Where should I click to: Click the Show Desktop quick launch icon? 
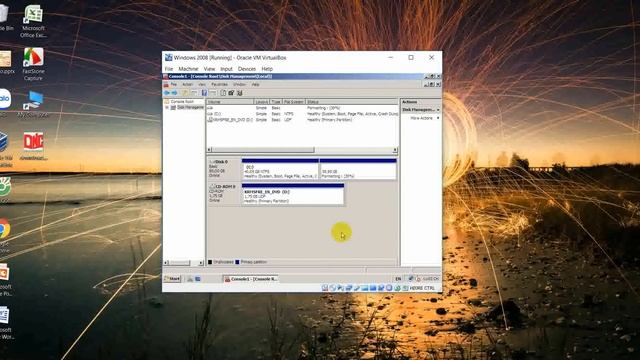click(x=190, y=279)
